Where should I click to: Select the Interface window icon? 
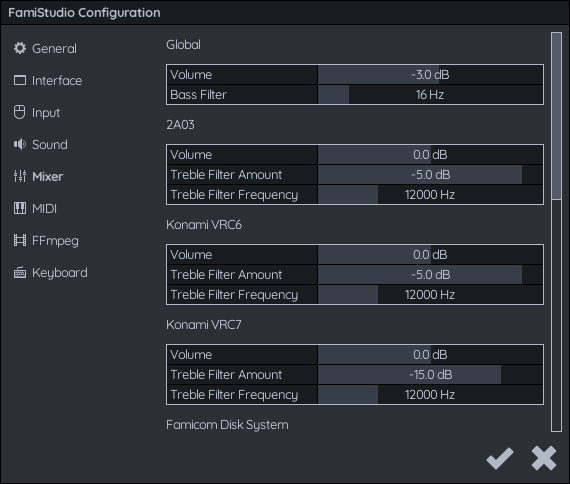(20, 80)
